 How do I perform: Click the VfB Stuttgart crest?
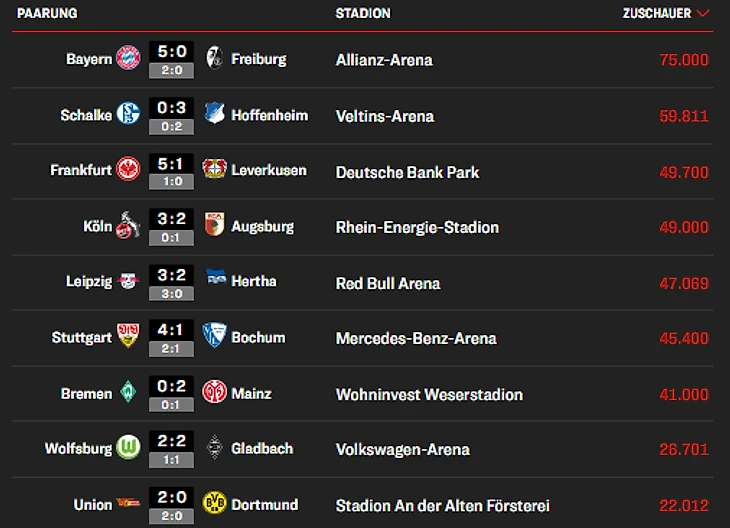(x=128, y=336)
